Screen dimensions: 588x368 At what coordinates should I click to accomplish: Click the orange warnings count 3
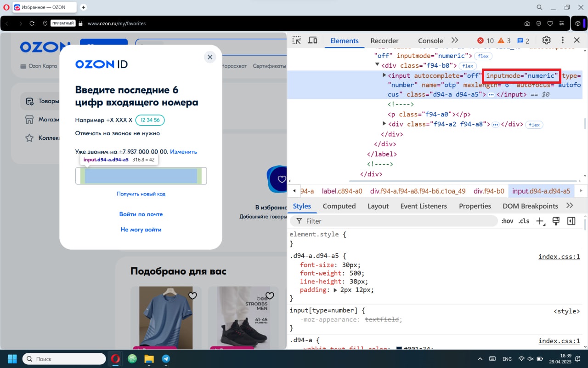[x=504, y=40]
